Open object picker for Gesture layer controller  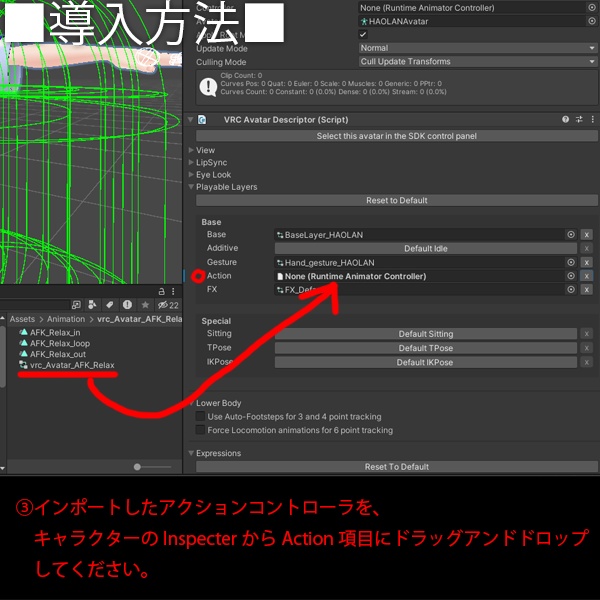pyautogui.click(x=571, y=262)
